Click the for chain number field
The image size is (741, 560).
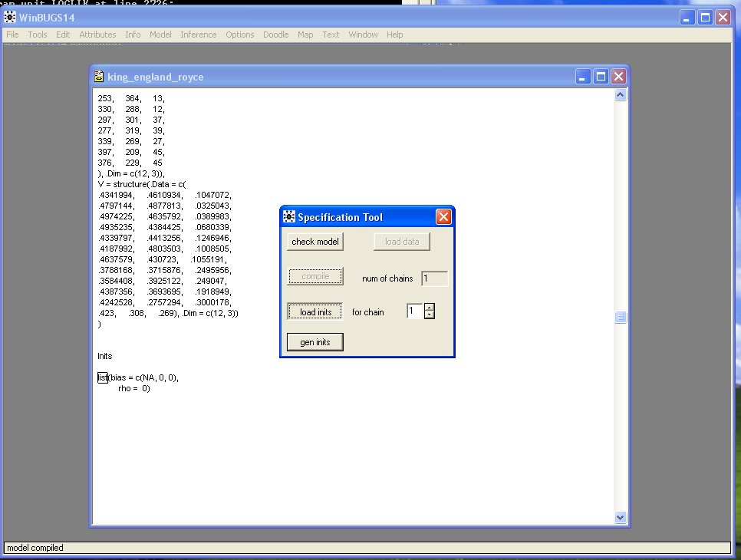point(414,311)
